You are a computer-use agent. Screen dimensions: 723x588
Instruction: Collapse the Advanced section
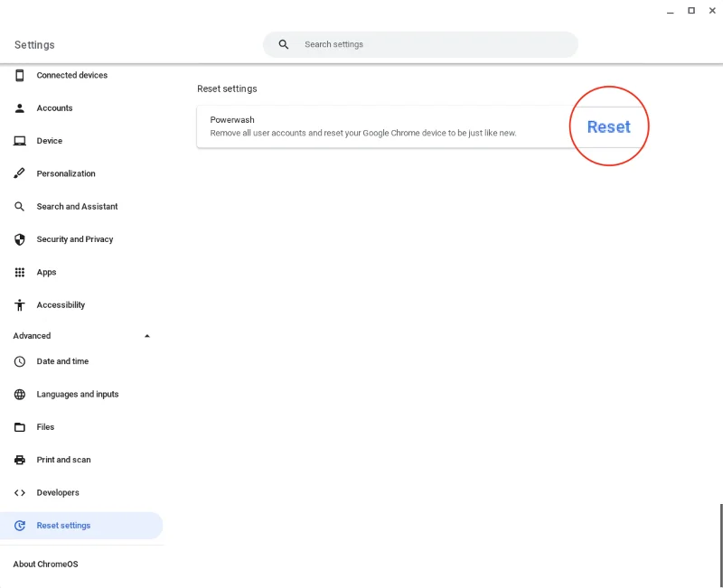pos(146,335)
